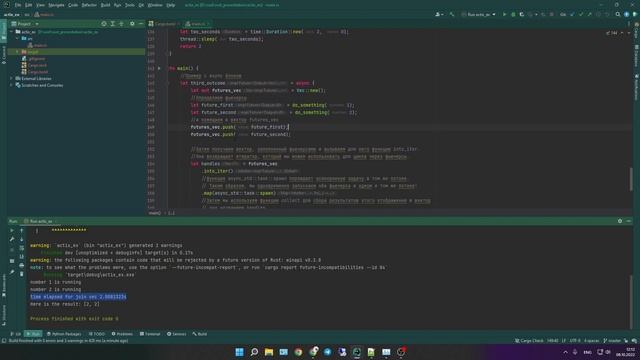Open the Navigate menu
The image size is (640, 360).
[x=56, y=5]
